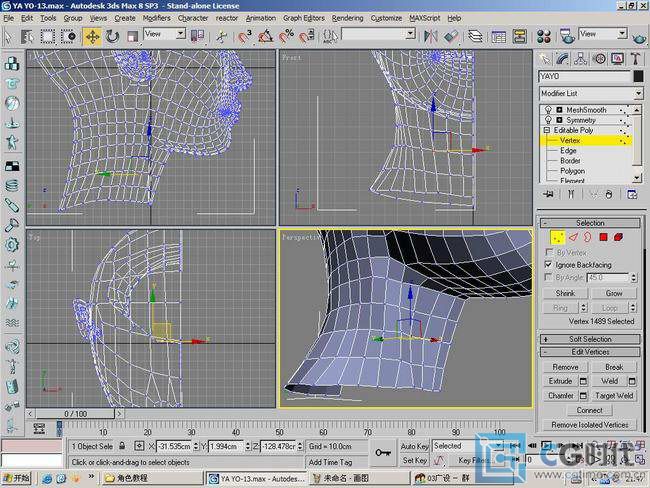Toggle the Selection Lock padlock

coord(122,446)
